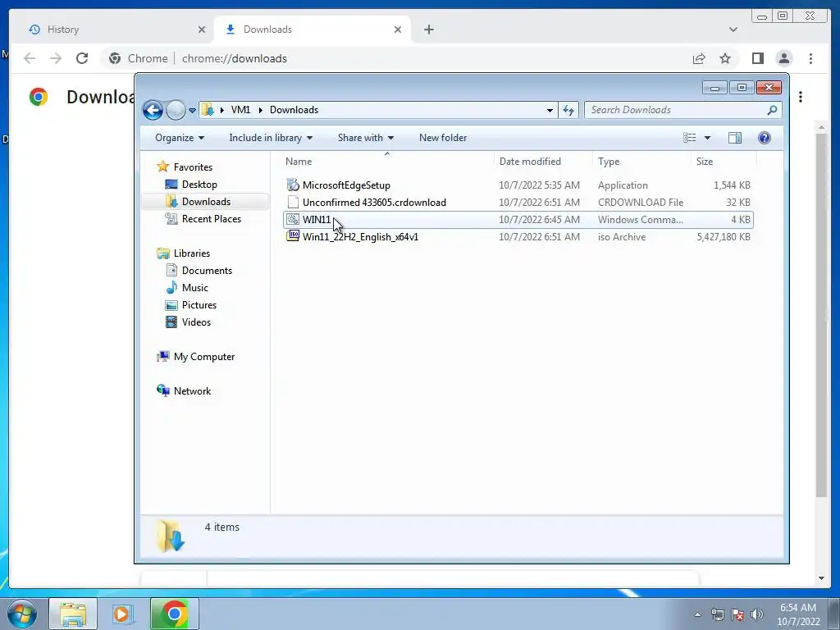
Task: Open the Windows Start orb
Action: (21, 614)
